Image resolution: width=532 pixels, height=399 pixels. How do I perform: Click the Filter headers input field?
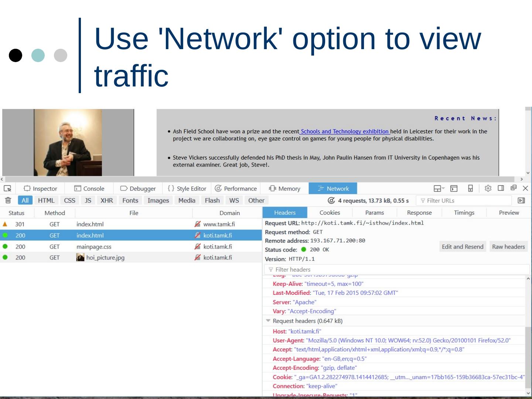(x=397, y=270)
